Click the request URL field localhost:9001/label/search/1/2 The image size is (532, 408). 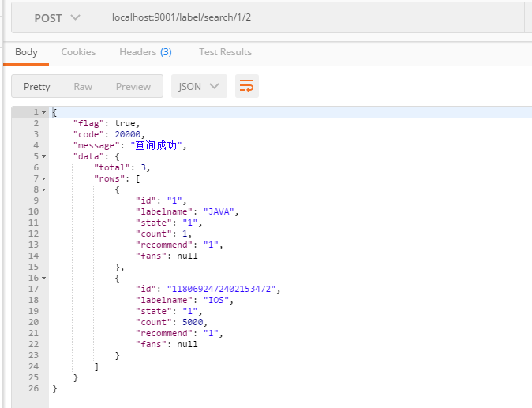coord(313,17)
